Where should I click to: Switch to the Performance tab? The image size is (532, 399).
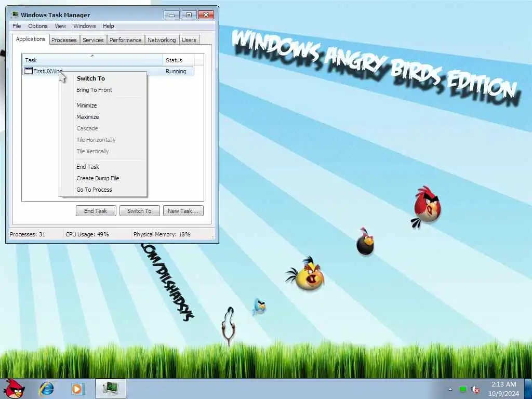point(126,40)
